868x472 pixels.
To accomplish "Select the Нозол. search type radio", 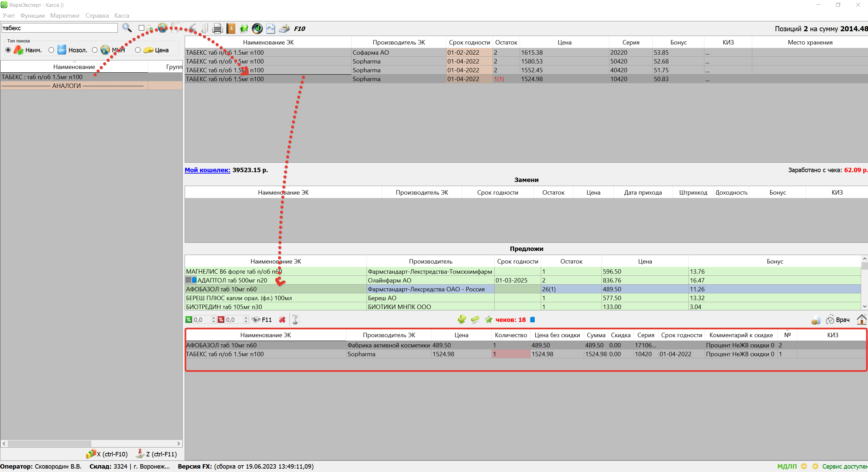I will (51, 50).
